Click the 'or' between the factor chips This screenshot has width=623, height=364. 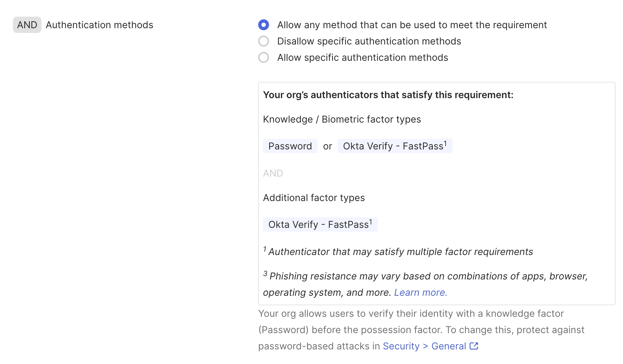327,146
